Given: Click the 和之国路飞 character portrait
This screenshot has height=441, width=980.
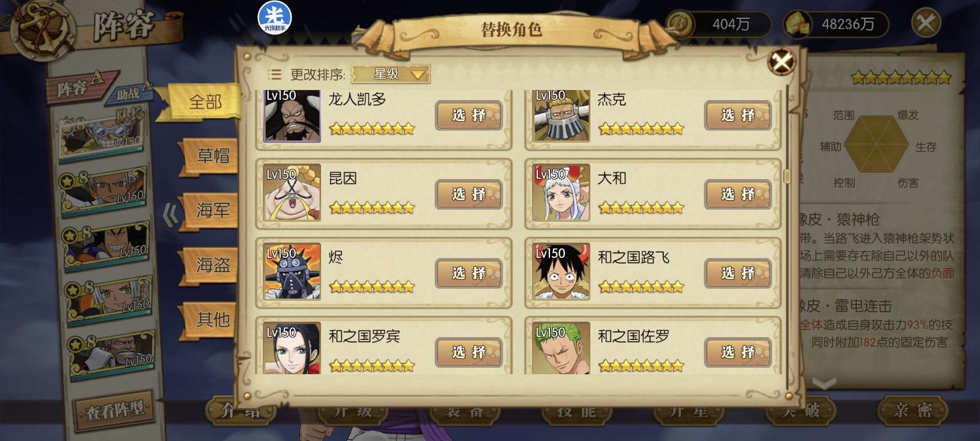Looking at the screenshot, I should tap(561, 272).
